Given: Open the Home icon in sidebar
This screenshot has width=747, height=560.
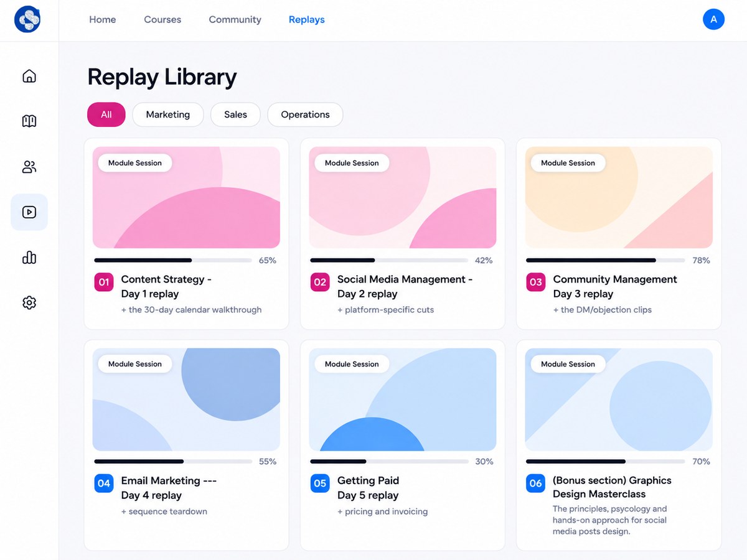Looking at the screenshot, I should click(x=29, y=76).
